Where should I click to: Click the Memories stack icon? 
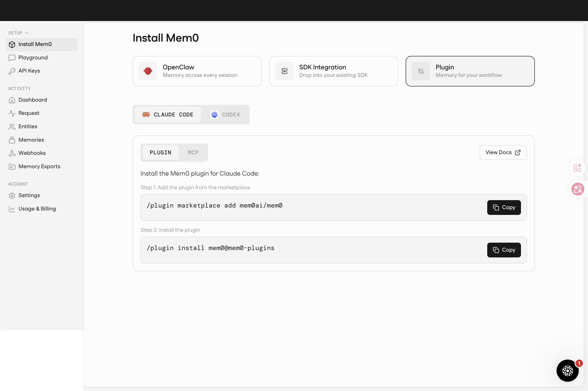[x=12, y=140]
